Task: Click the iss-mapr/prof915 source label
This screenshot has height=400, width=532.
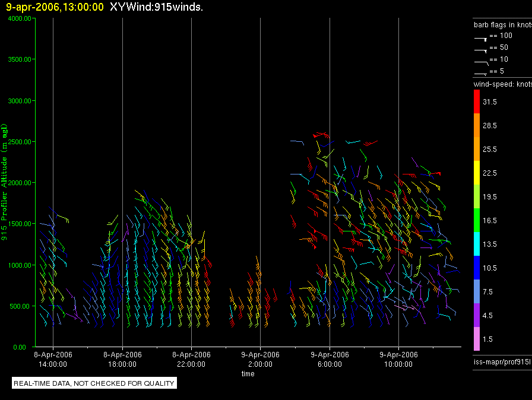Action: 502,361
